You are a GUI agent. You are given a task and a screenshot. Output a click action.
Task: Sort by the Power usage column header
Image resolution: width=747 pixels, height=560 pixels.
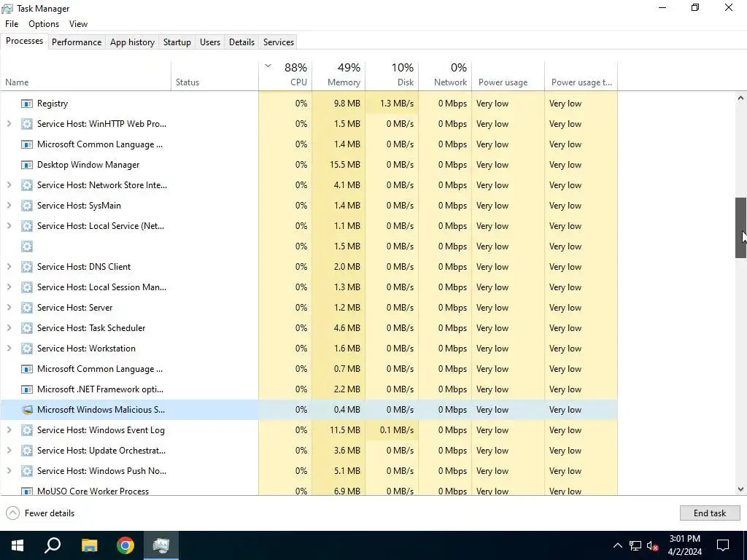tap(508, 75)
